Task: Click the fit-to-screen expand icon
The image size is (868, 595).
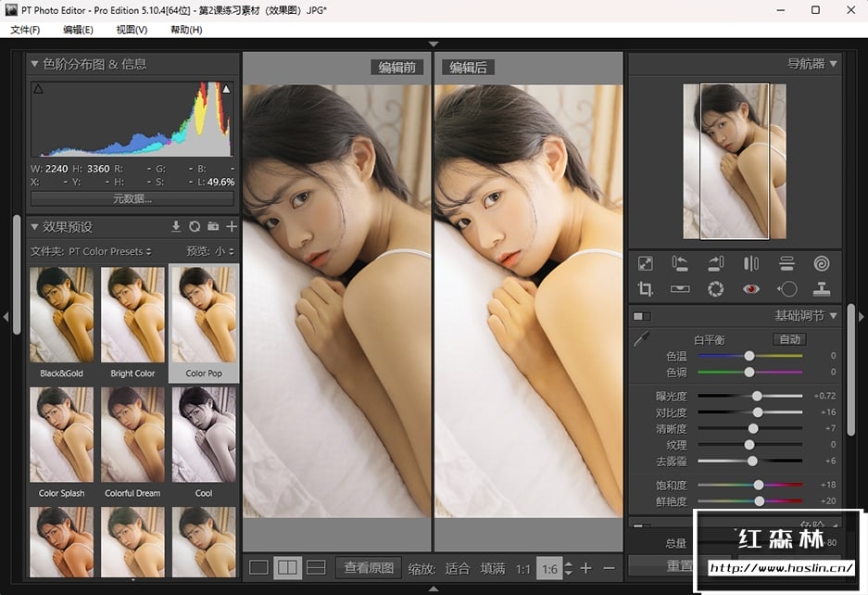Action: (646, 264)
